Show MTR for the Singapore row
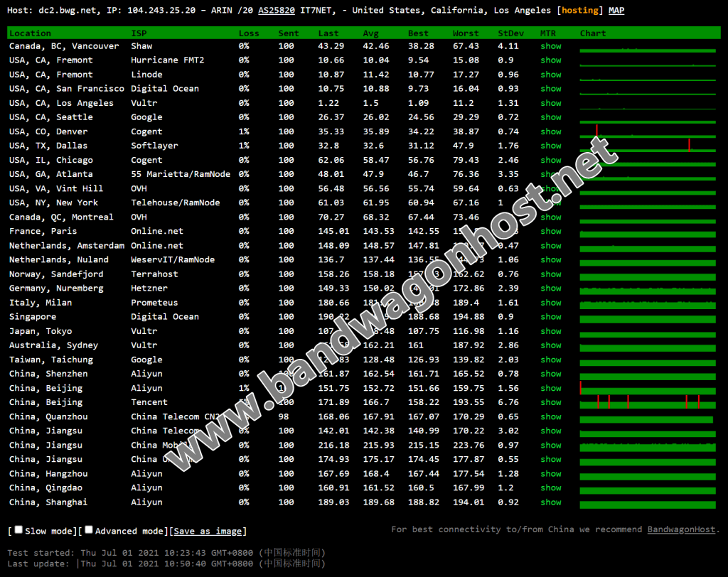 pos(551,317)
